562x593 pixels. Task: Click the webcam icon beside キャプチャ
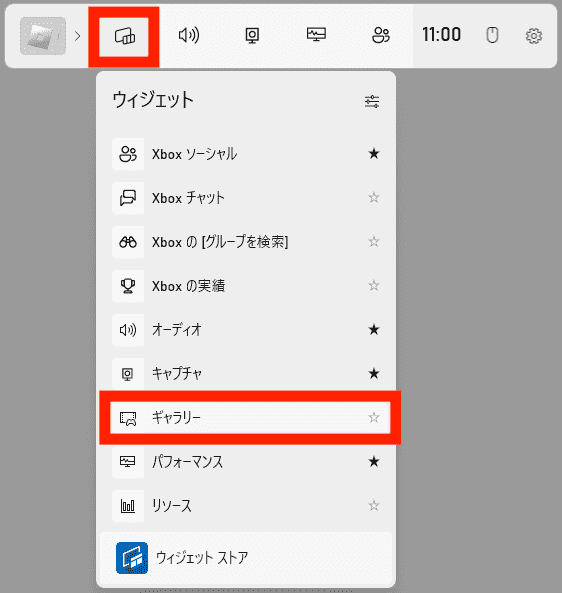(128, 374)
